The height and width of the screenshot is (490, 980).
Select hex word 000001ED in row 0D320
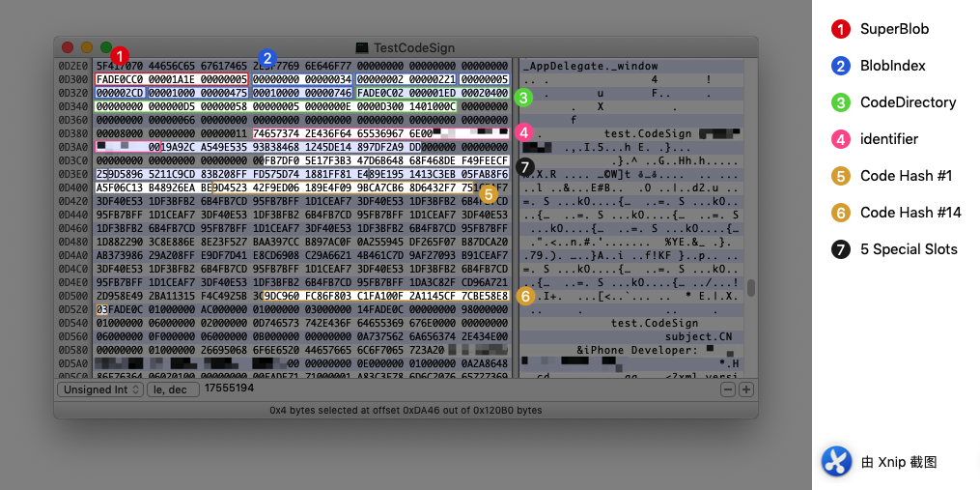433,93
